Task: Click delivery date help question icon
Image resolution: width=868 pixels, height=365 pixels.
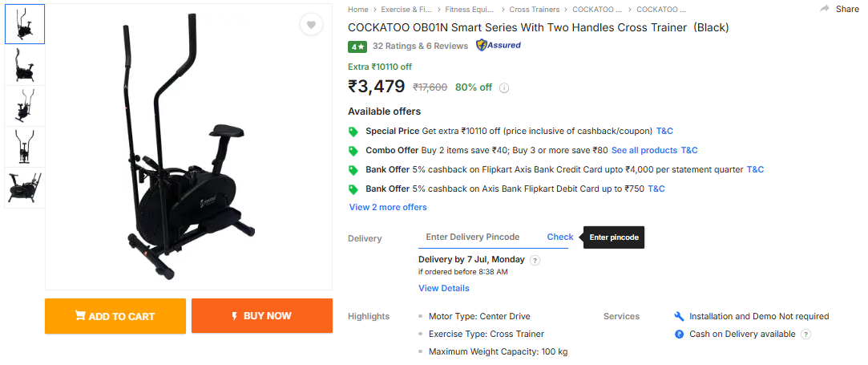Action: [535, 260]
